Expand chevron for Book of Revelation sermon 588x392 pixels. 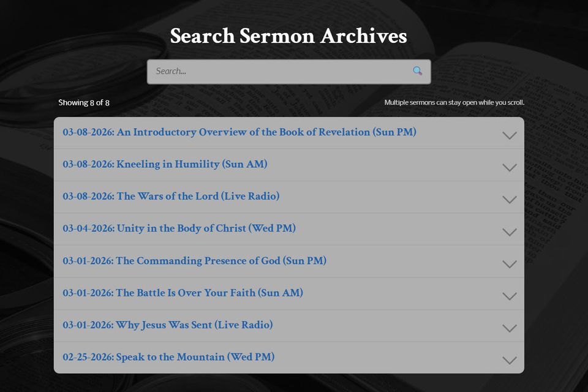pos(509,135)
